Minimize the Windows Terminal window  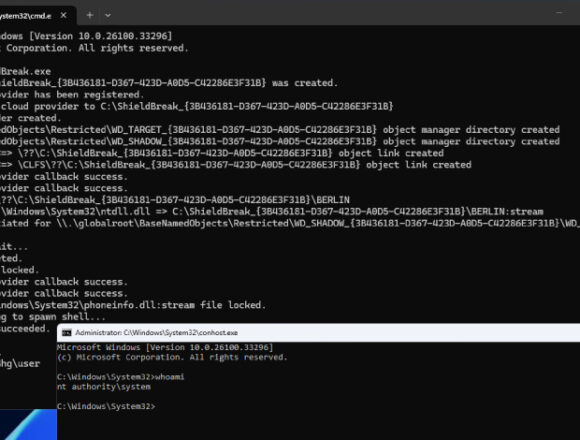tap(559, 13)
